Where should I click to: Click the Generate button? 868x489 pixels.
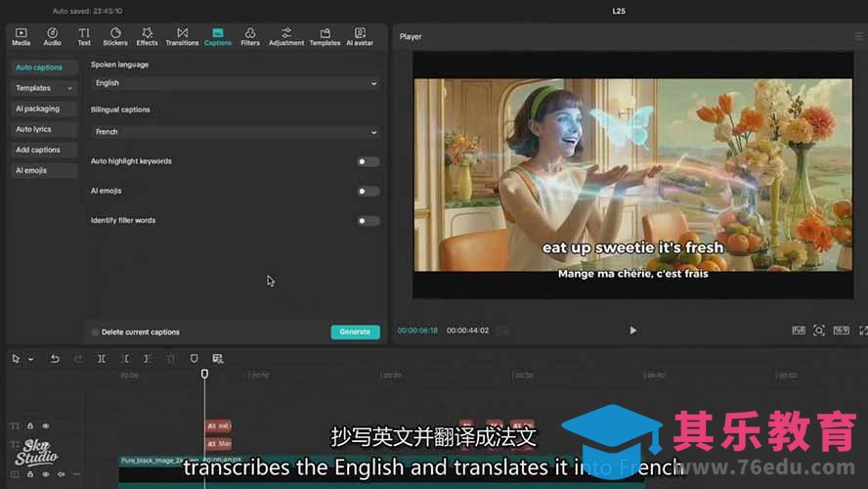point(356,332)
